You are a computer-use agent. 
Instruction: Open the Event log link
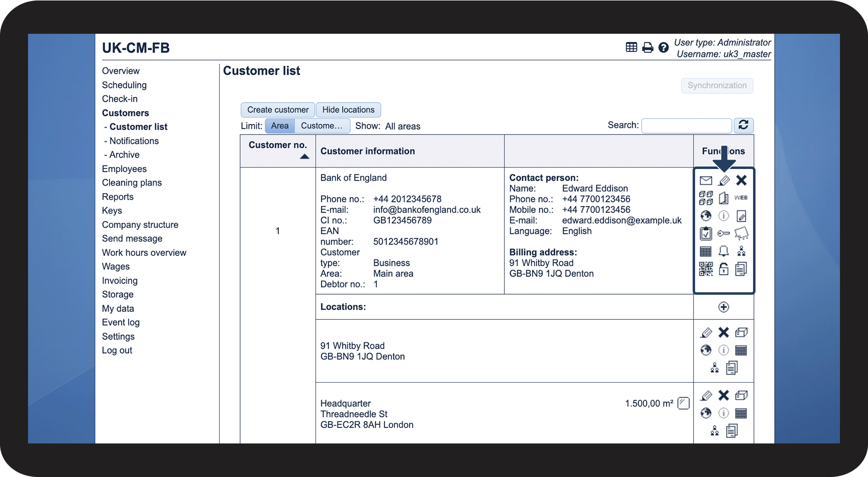(x=121, y=323)
